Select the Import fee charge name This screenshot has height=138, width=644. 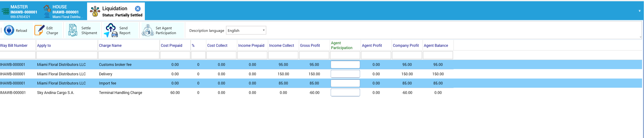coord(107,83)
